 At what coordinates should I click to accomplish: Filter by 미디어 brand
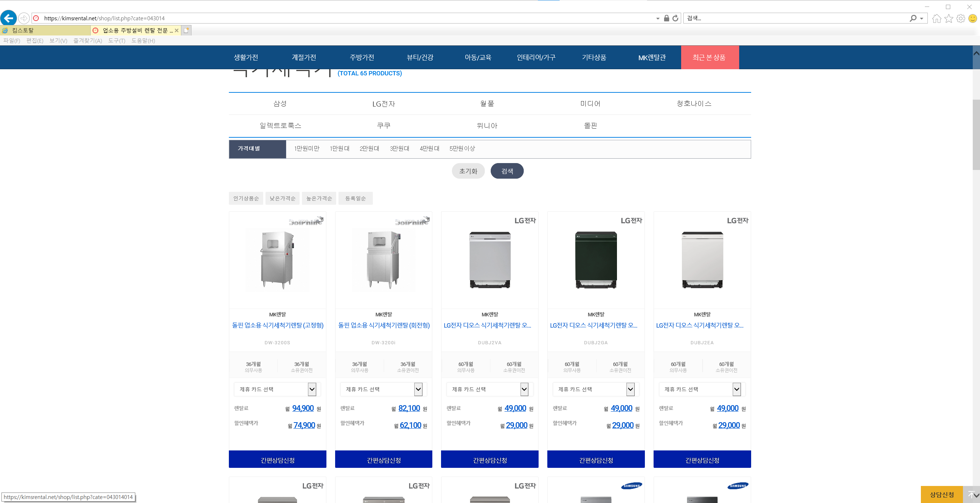(x=590, y=103)
